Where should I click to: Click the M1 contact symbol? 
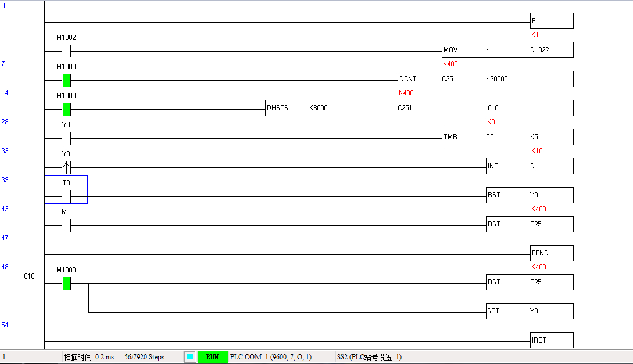pos(66,225)
